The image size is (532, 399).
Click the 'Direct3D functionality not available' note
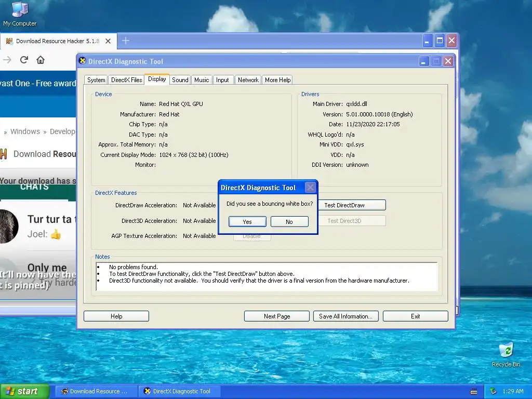tap(259, 281)
